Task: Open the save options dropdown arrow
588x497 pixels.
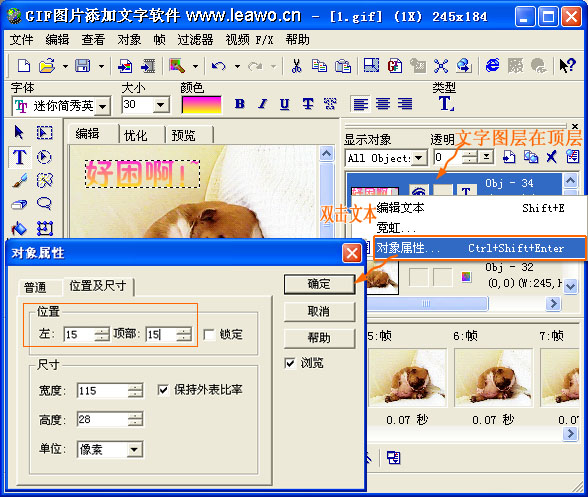Action: point(101,66)
